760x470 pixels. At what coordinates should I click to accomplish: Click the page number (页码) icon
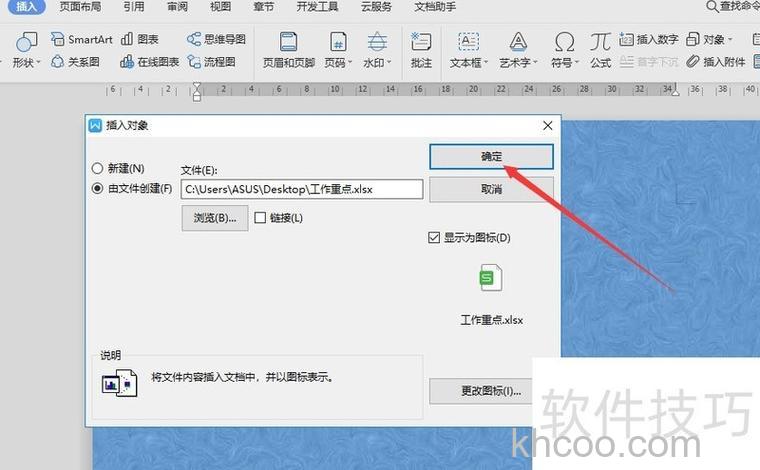point(338,42)
